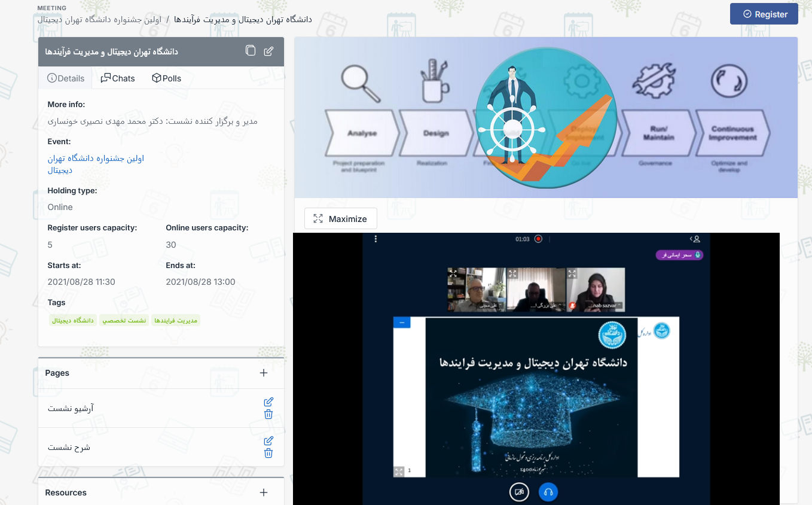
Task: Delete the شرح نشست page
Action: pyautogui.click(x=268, y=454)
